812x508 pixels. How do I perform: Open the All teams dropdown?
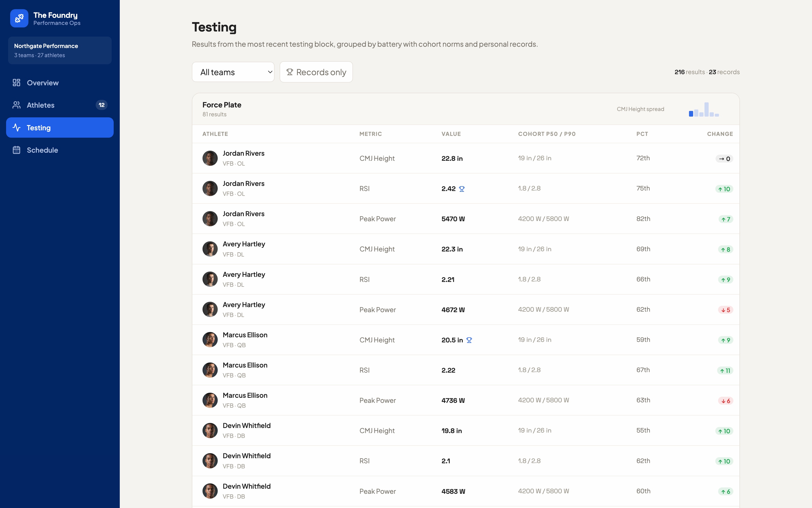[233, 72]
